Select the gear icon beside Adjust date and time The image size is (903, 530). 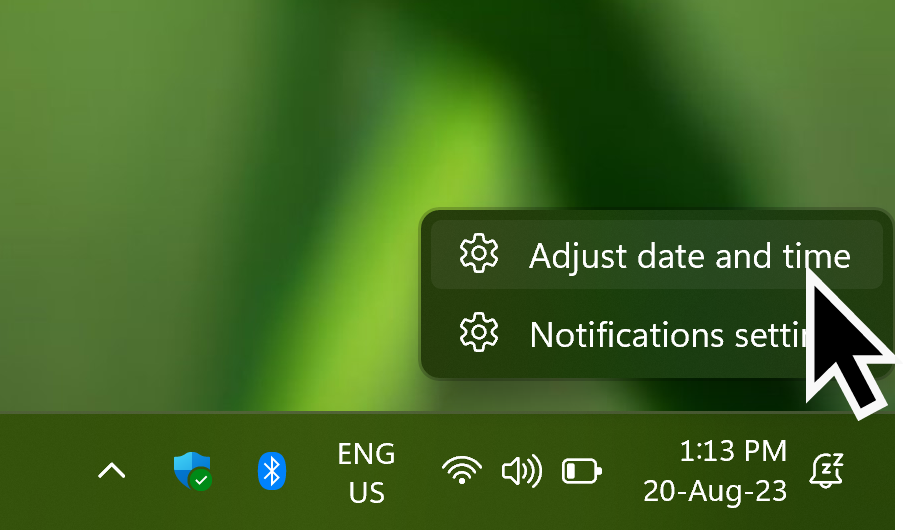(479, 253)
